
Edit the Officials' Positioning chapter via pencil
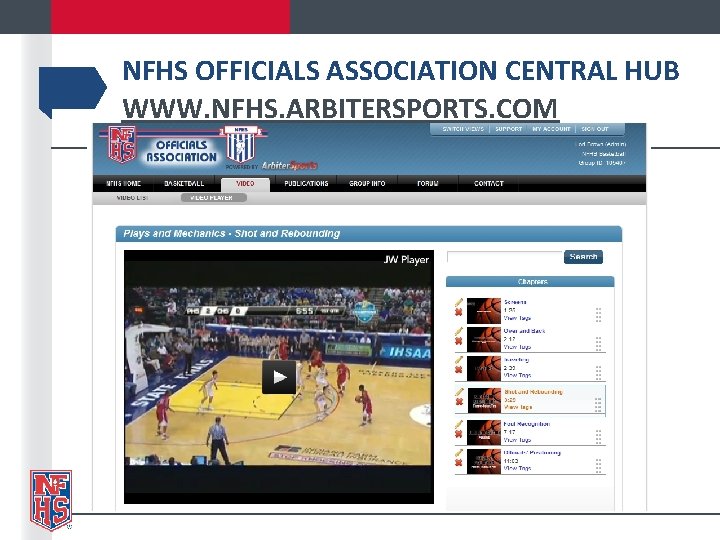coord(459,453)
